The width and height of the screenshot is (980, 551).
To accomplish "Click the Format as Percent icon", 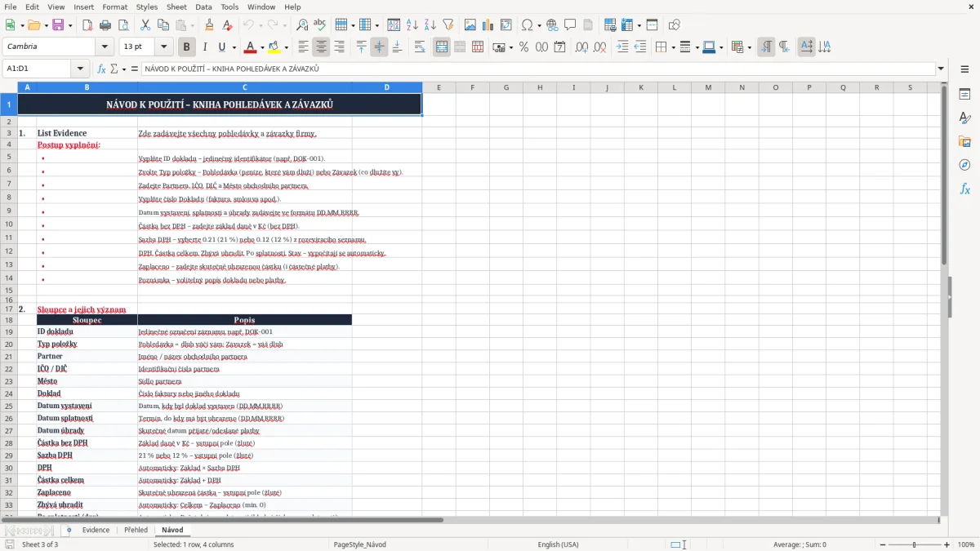I will click(x=523, y=47).
